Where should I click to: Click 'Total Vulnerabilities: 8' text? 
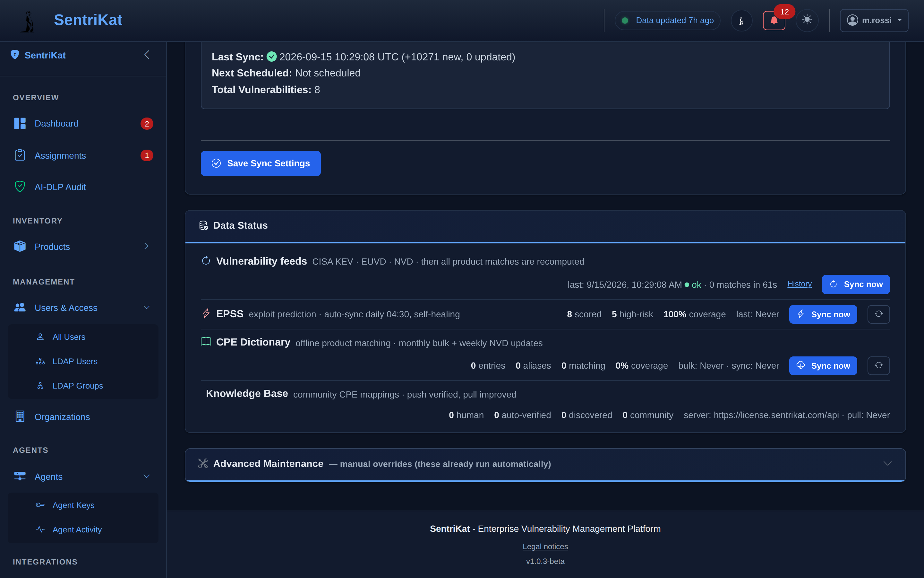(x=266, y=90)
